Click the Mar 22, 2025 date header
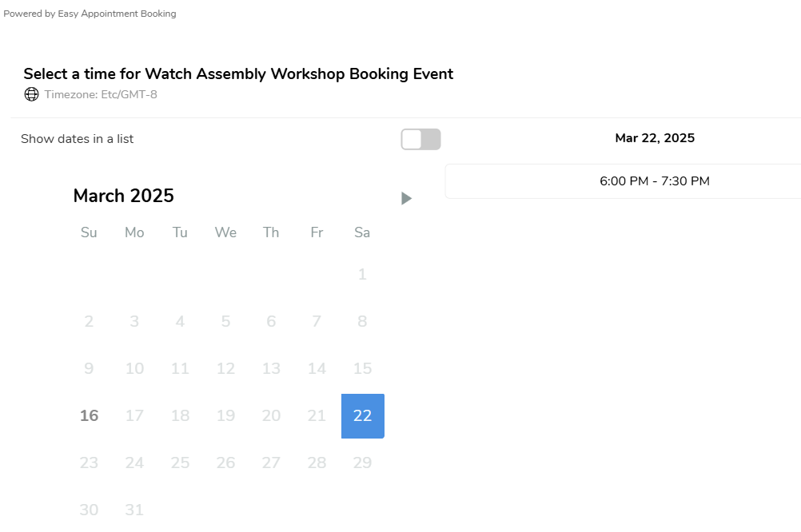 [x=655, y=138]
